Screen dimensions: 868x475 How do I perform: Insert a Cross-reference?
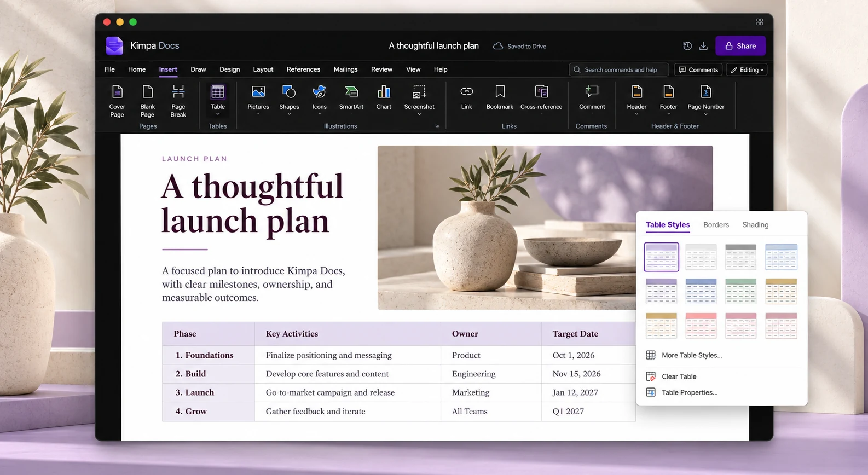coord(541,99)
